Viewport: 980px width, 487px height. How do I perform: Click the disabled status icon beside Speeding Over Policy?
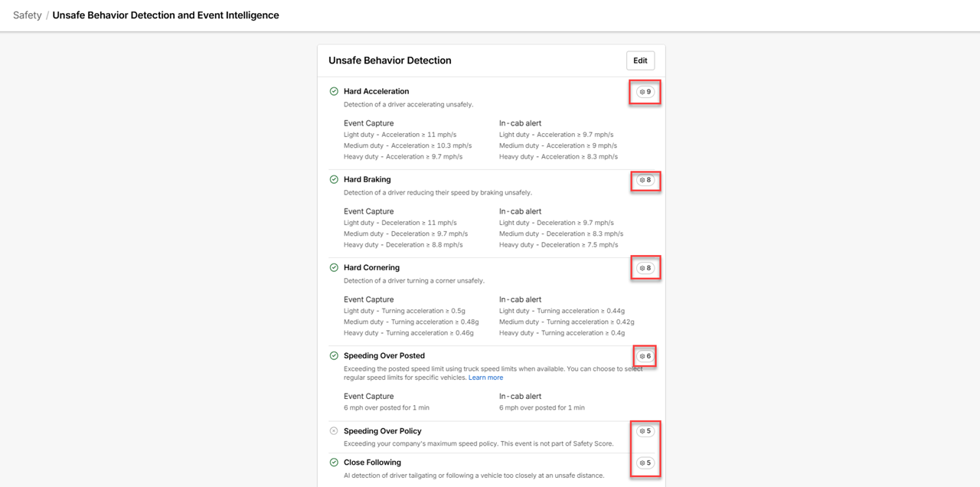click(x=334, y=431)
